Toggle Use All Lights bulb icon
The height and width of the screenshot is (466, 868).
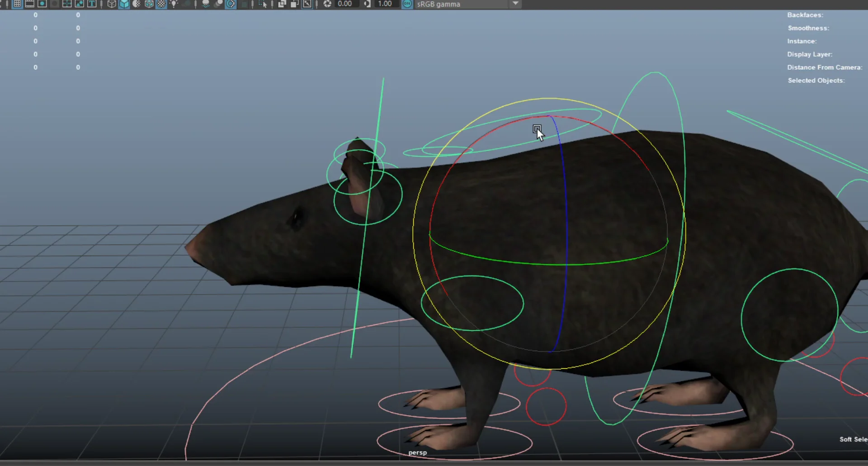point(174,4)
